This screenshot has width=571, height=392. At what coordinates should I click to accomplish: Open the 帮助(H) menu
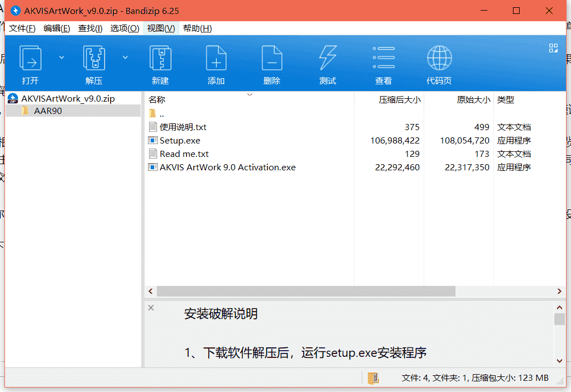197,28
